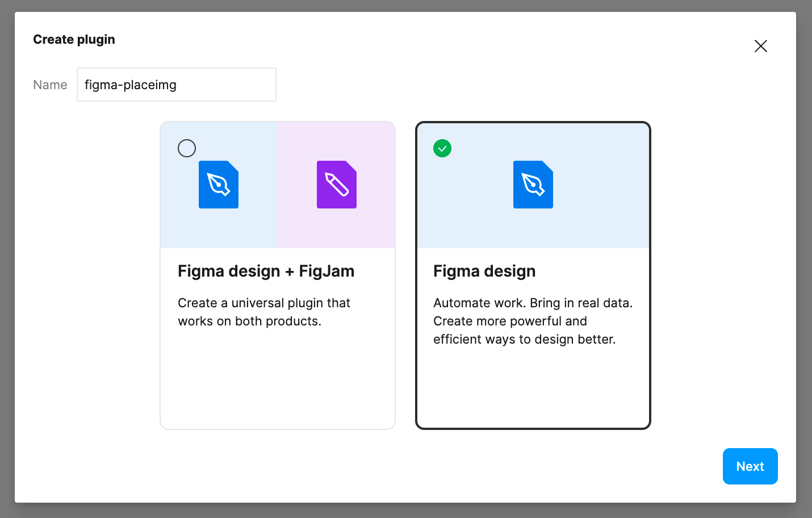Select the Figma design + FigJam radio button
Viewport: 812px width, 518px height.
click(187, 148)
